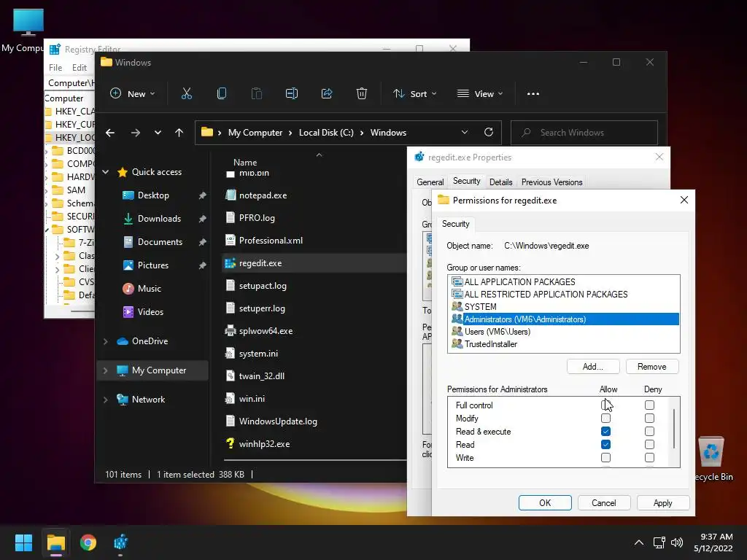Click the Share icon in Explorer toolbar
This screenshot has height=560, width=747.
(x=327, y=93)
